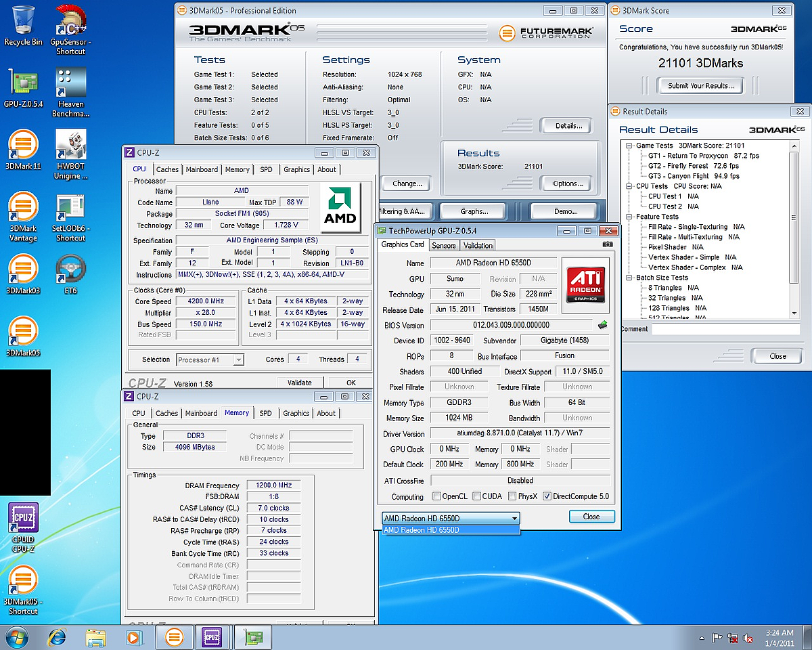
Task: Open the GPU selection dropdown in GPU-Z
Action: [x=451, y=519]
